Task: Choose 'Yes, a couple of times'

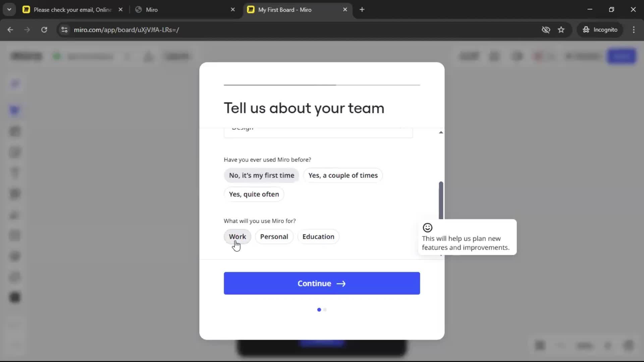Action: 343,175
